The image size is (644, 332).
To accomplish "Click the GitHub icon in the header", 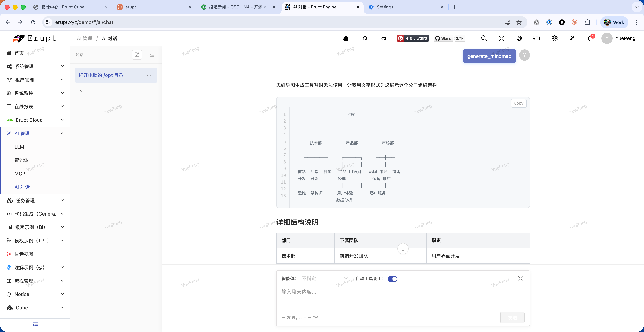I will tap(364, 38).
